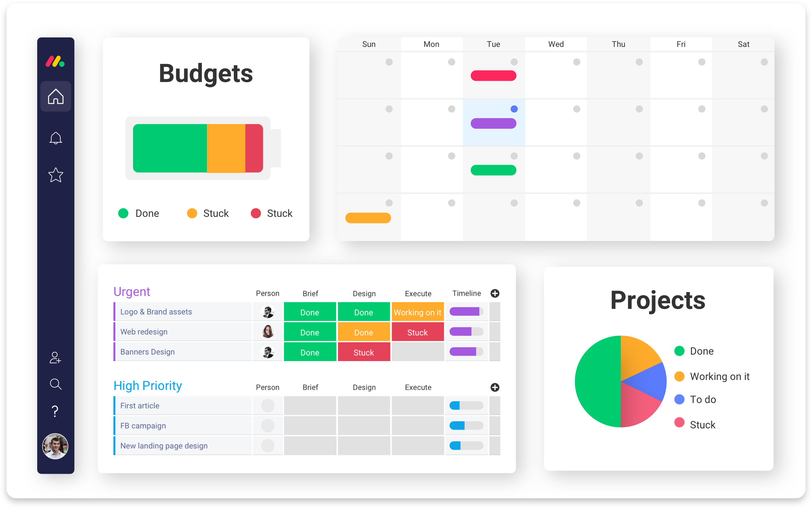
Task: Click the Web redesign Stuck execute button
Action: click(x=417, y=332)
